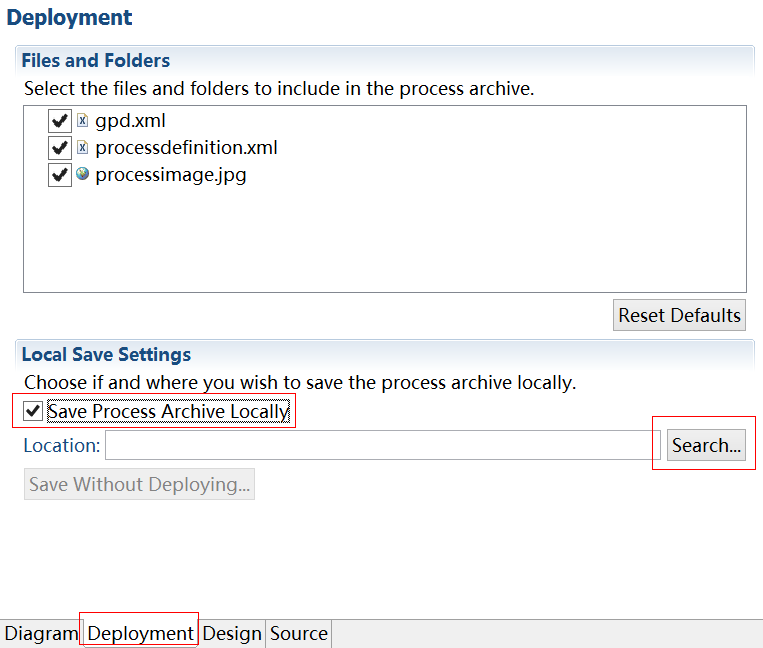Click the gpd.xml file icon

click(83, 121)
